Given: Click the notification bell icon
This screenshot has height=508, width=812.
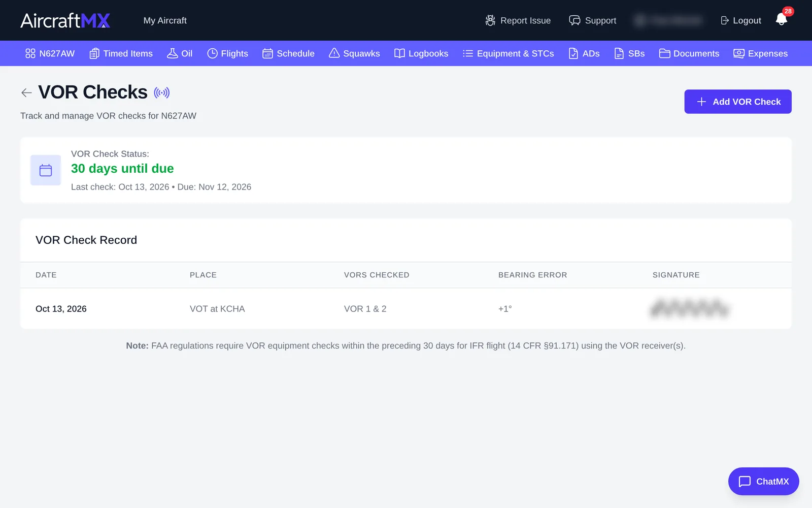Looking at the screenshot, I should [x=782, y=20].
